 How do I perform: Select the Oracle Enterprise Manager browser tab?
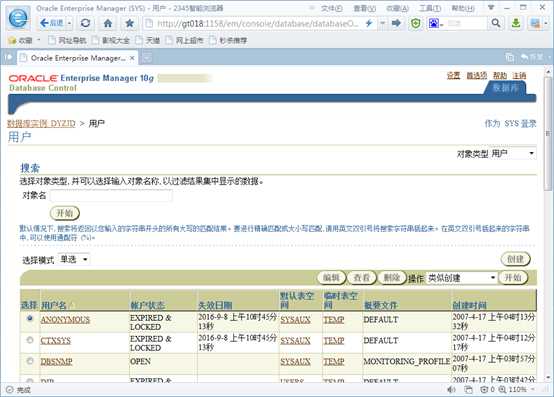tap(77, 58)
